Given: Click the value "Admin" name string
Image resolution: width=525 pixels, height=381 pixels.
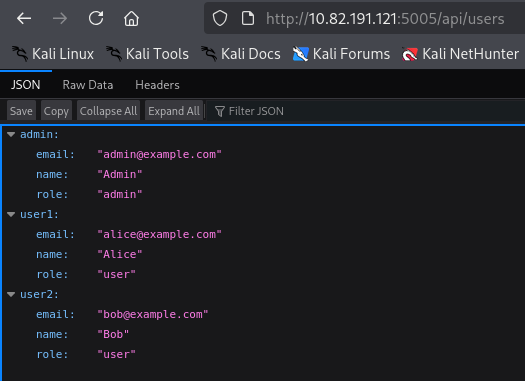Looking at the screenshot, I should [x=120, y=174].
